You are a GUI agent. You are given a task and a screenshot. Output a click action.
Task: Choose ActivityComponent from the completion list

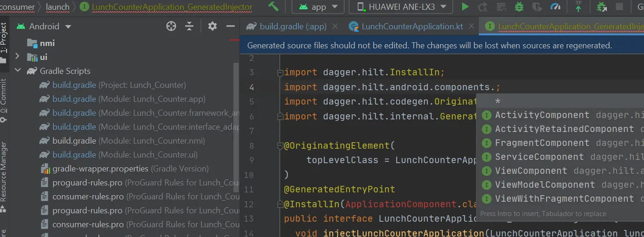pos(560,115)
